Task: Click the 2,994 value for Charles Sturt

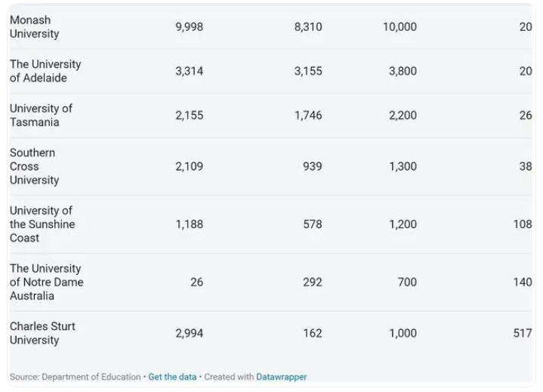Action: point(189,333)
